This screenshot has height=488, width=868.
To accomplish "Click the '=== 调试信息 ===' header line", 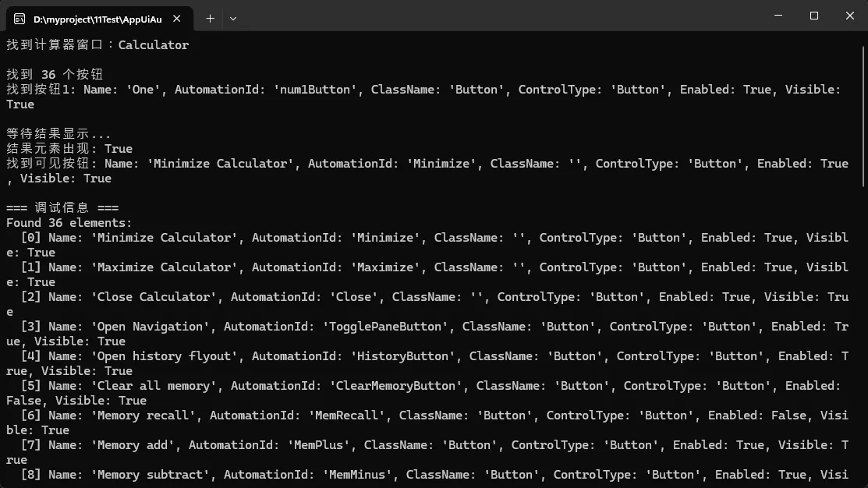I will coord(62,208).
